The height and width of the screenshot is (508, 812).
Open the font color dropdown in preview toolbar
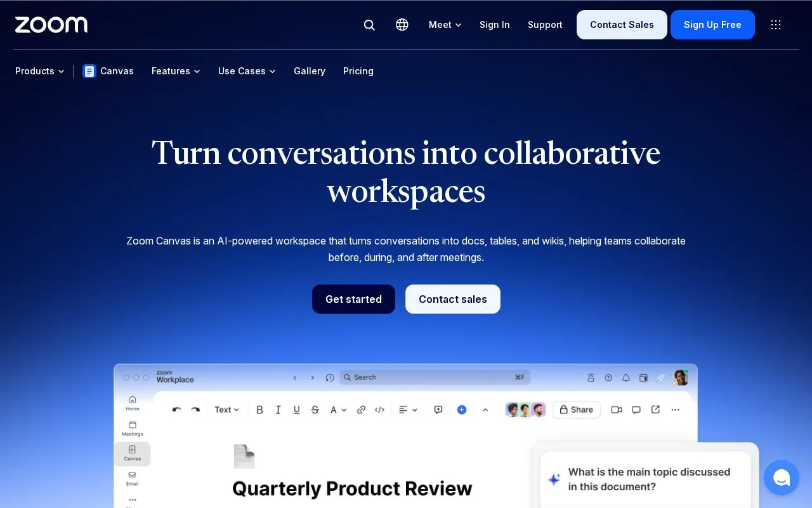(x=338, y=410)
